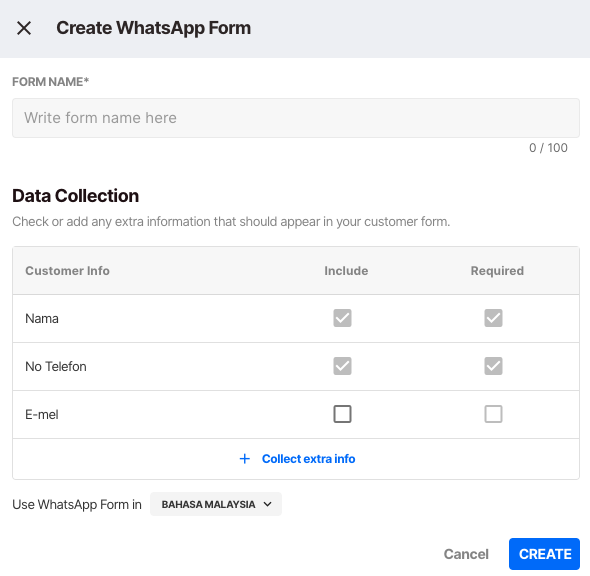The height and width of the screenshot is (576, 590).
Task: Click the Collect extra info link
Action: pos(309,459)
